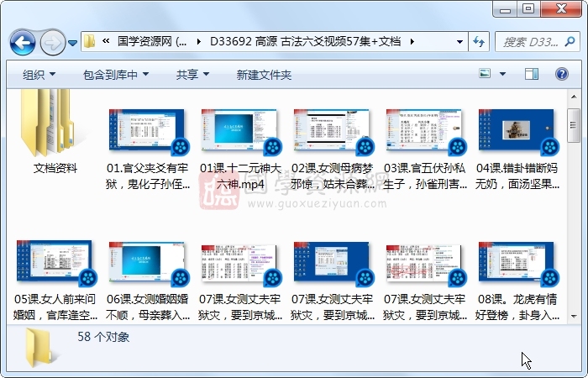This screenshot has width=588, height=378.
Task: Open Help with the question mark icon
Action: tap(561, 74)
